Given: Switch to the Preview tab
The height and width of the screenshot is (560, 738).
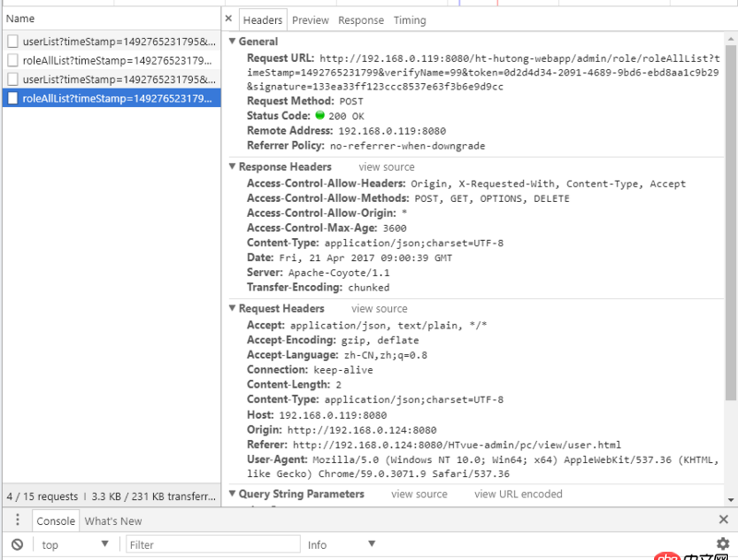Looking at the screenshot, I should coord(310,19).
